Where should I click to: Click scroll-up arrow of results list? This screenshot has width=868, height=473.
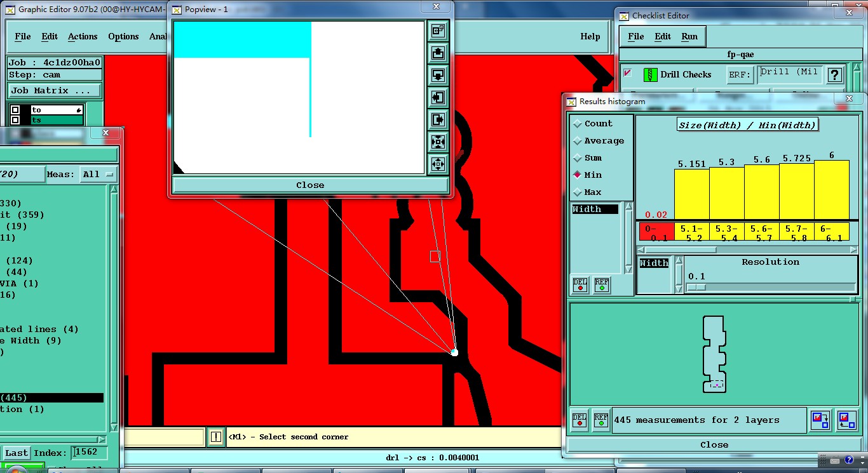tap(114, 189)
